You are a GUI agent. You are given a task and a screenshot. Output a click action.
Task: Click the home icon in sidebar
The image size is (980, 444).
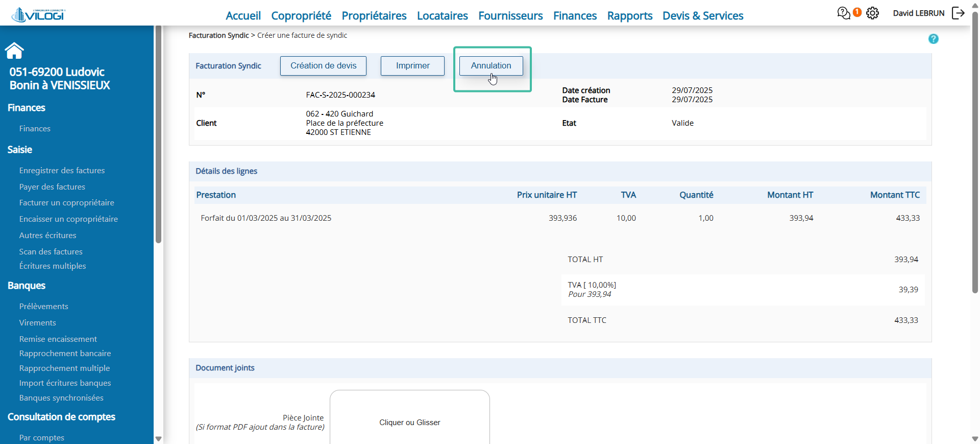(x=14, y=51)
